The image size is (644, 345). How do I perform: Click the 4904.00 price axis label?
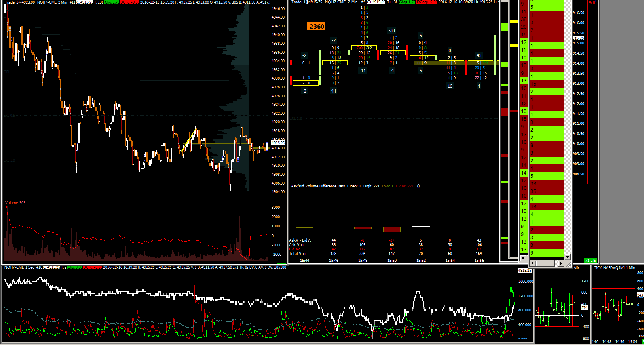coord(278,192)
